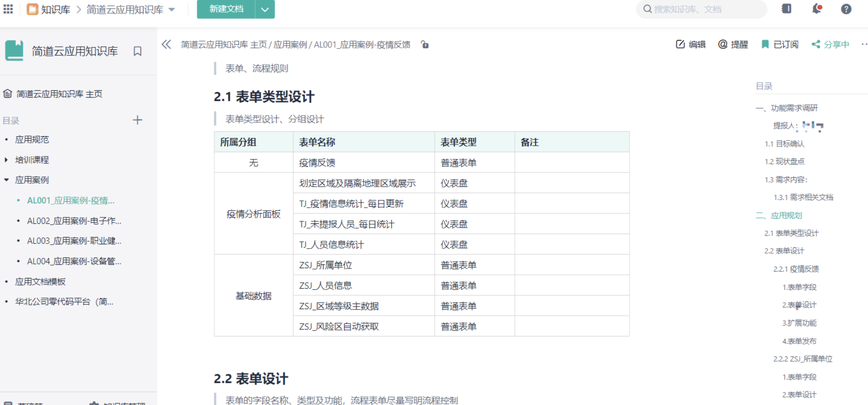The height and width of the screenshot is (405, 868).
Task: Click the 编辑 edit button
Action: tap(691, 44)
